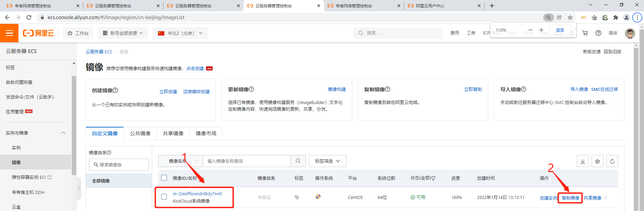
Task: Open the help question mark icon
Action: coord(598,33)
